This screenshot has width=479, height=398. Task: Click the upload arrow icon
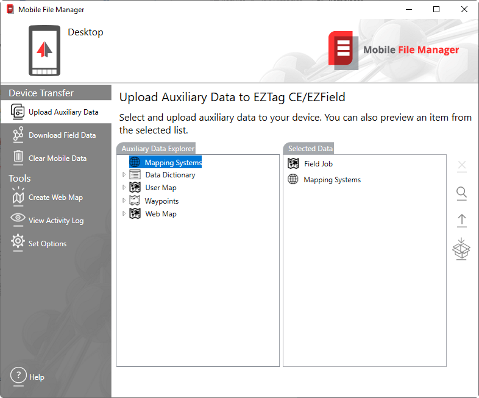462,220
